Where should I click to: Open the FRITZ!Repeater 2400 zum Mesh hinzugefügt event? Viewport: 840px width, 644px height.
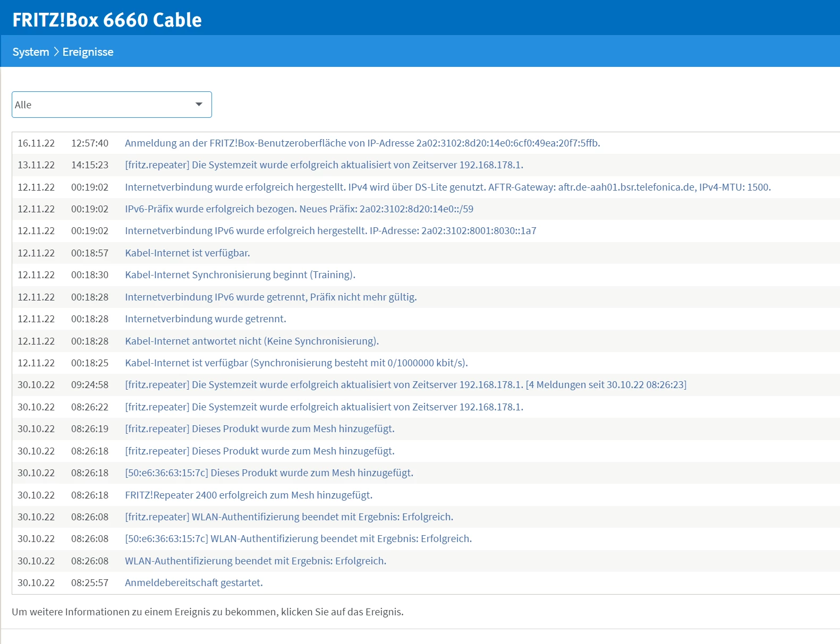[249, 495]
